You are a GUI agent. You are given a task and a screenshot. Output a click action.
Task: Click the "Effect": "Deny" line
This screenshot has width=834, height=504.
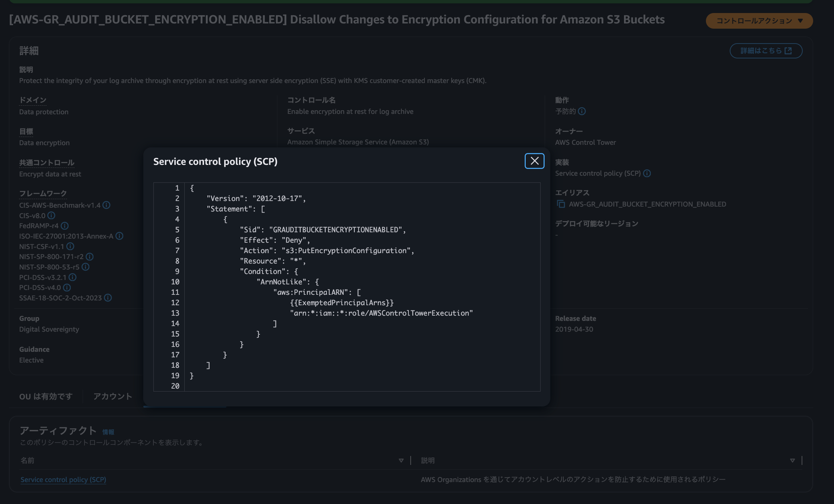click(275, 240)
